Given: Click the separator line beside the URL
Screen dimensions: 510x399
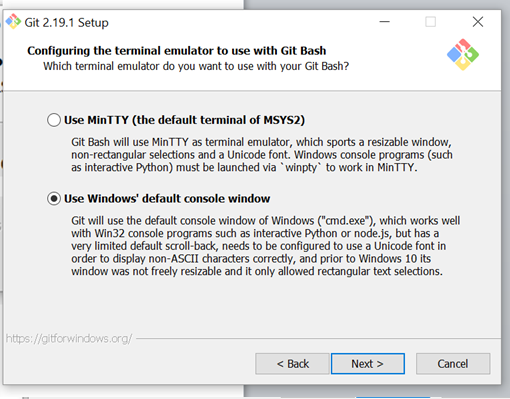Looking at the screenshot, I should coord(318,339).
